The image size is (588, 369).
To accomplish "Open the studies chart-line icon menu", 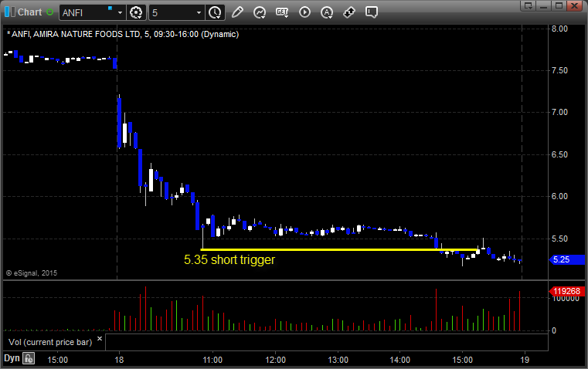I will pos(260,12).
